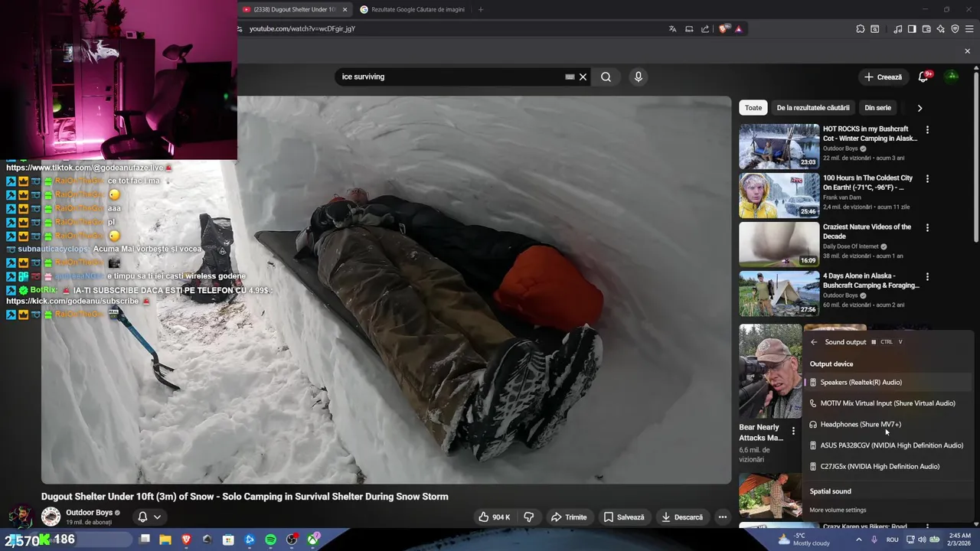Open Brave Shields lion icon
This screenshot has width=980, height=551.
[724, 29]
